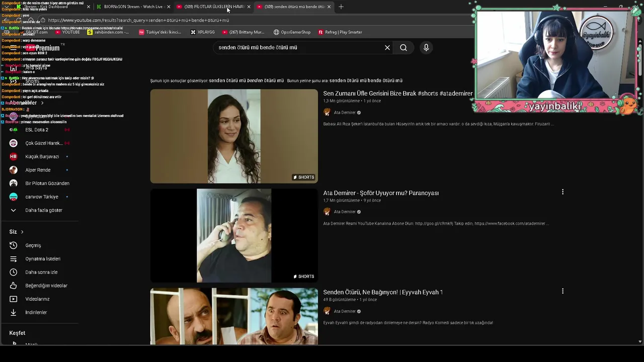Viewport: 644px width, 362px height.
Task: Search instead for senden ötürü mü bende ötürü mü
Action: (366, 80)
